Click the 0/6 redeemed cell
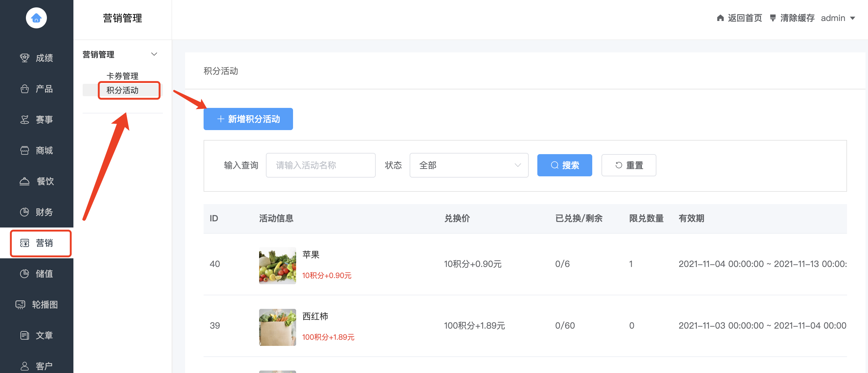Screen dimensions: 868x373 (x=562, y=264)
